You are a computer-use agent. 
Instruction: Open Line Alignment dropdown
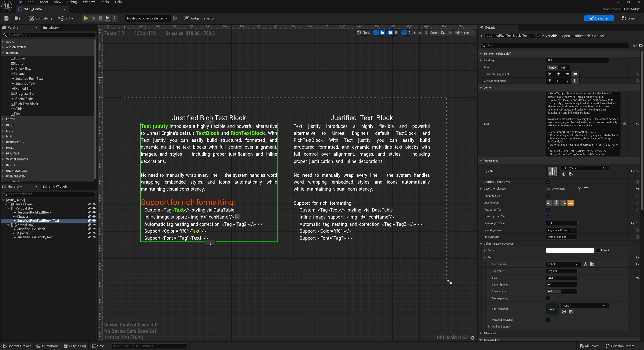tap(561, 230)
